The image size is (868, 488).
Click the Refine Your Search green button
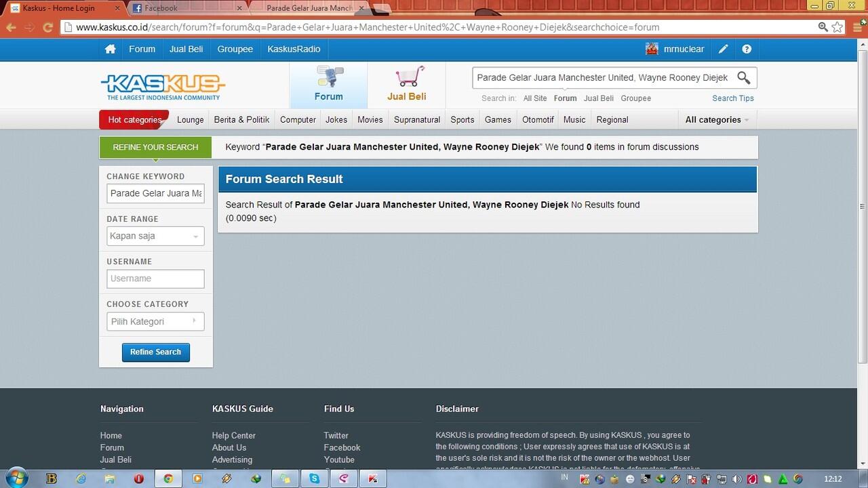(x=155, y=147)
